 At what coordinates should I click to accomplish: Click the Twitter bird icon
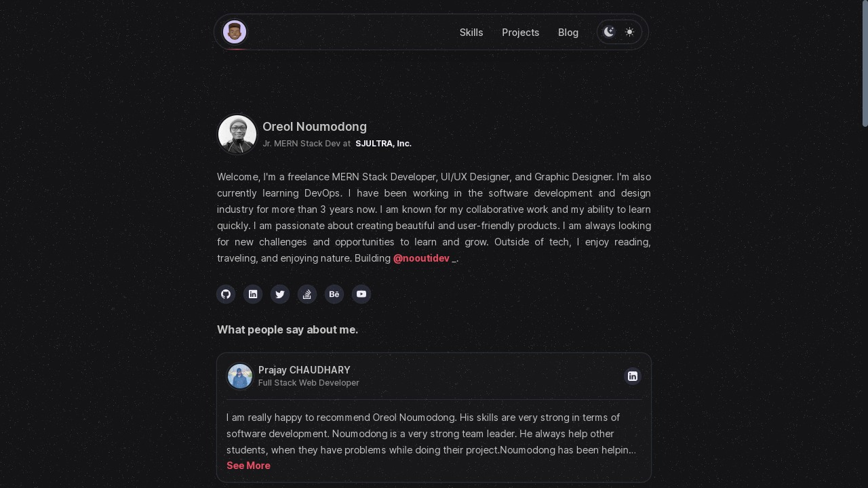pyautogui.click(x=280, y=294)
